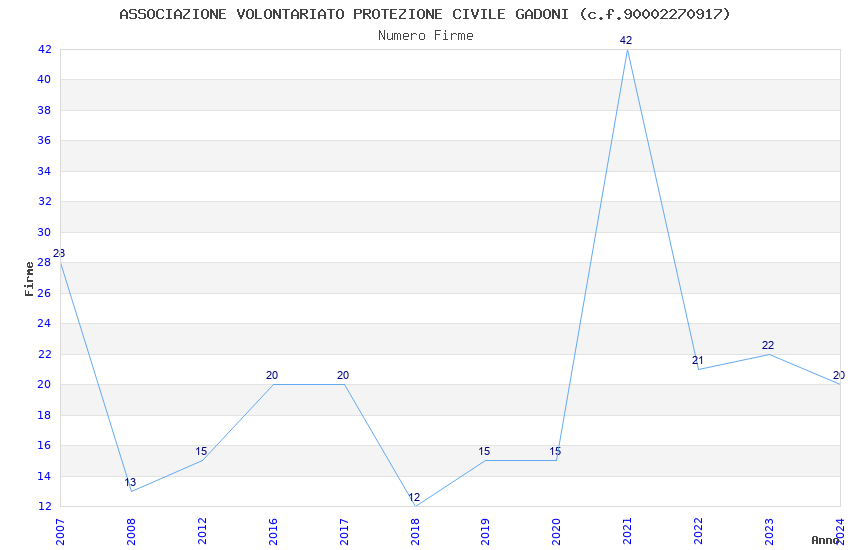Click the 18 tick on the y-axis
Viewport: 850px width, 550px height.
click(44, 415)
